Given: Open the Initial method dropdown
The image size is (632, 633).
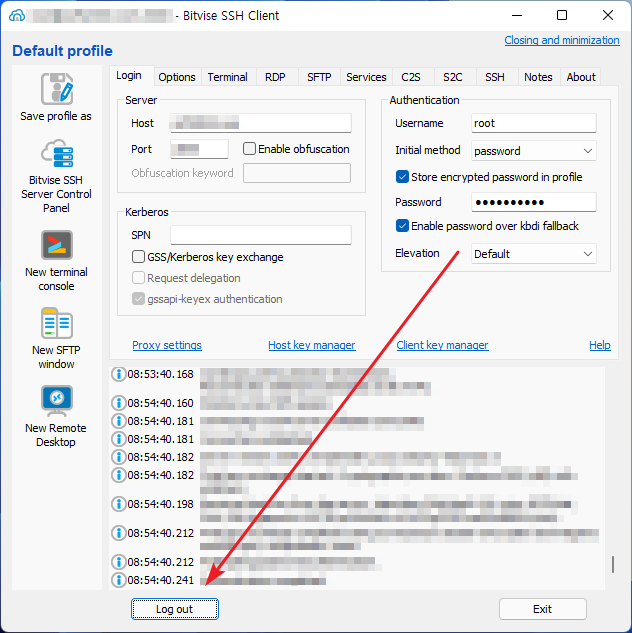Looking at the screenshot, I should (534, 151).
